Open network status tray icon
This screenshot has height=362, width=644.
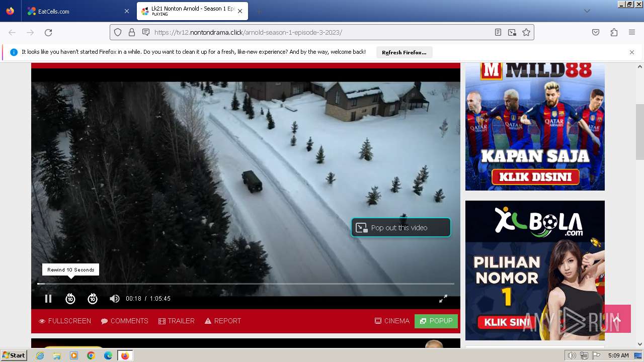coord(584,355)
